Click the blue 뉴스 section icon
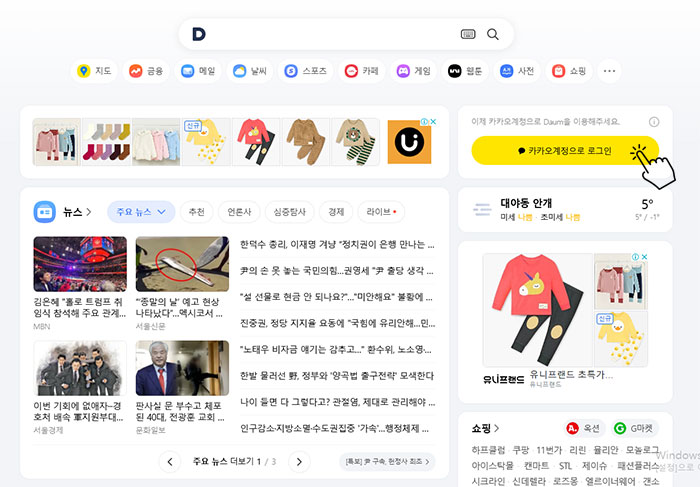Screen dimensions: 700x487 pos(45,212)
